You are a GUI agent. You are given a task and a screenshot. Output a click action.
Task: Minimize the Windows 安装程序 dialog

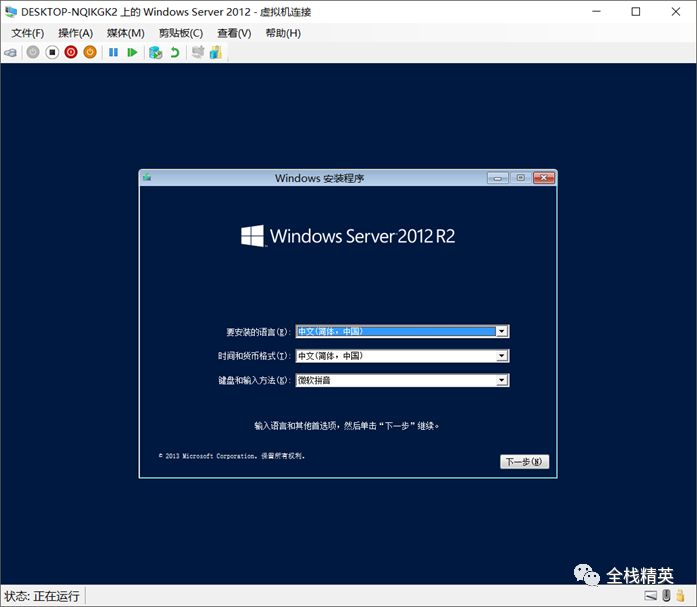(498, 178)
